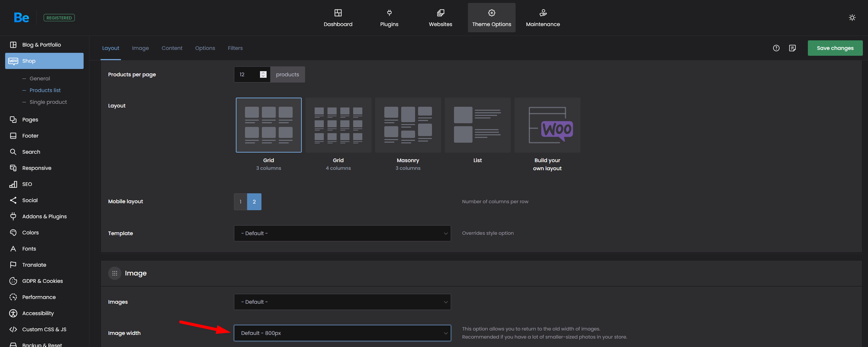Click Save changes button
Viewport: 868px width, 347px height.
click(x=835, y=48)
